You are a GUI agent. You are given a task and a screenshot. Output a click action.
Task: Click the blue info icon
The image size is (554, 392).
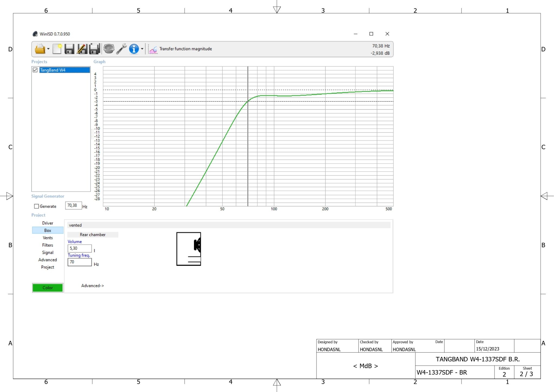134,49
